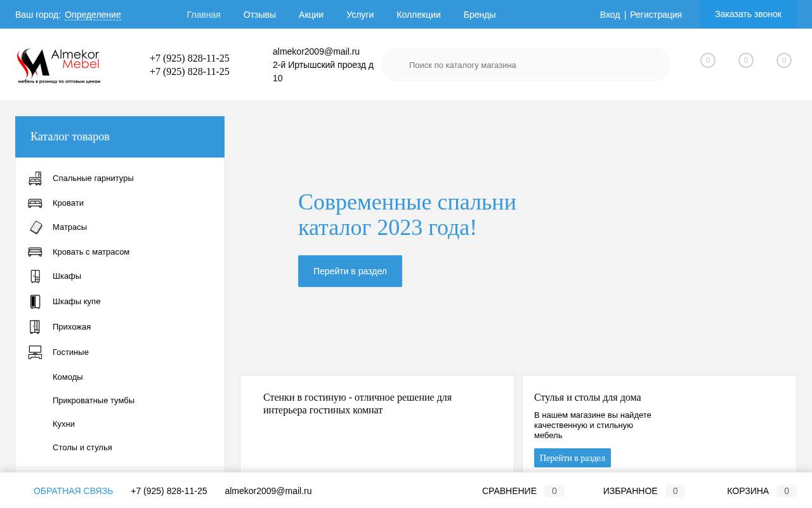Open the Коллекции menu item
This screenshot has width=812, height=508.
coord(419,15)
